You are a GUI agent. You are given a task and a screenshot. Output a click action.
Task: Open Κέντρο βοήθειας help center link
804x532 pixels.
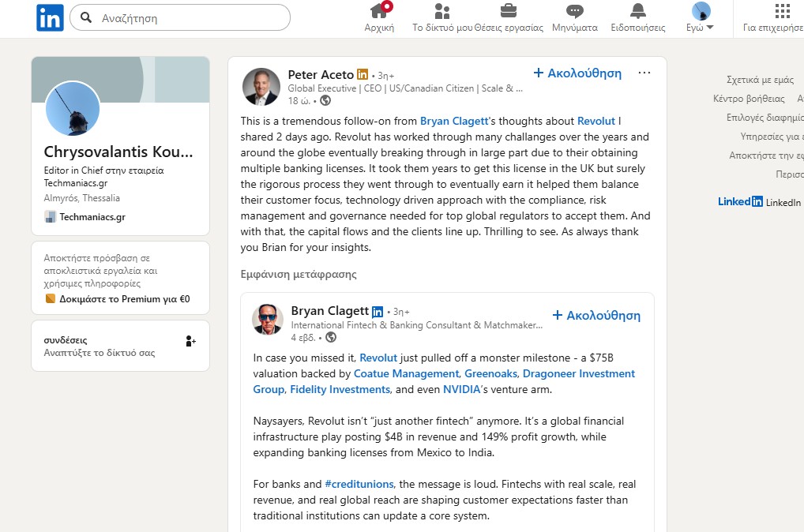pyautogui.click(x=748, y=99)
